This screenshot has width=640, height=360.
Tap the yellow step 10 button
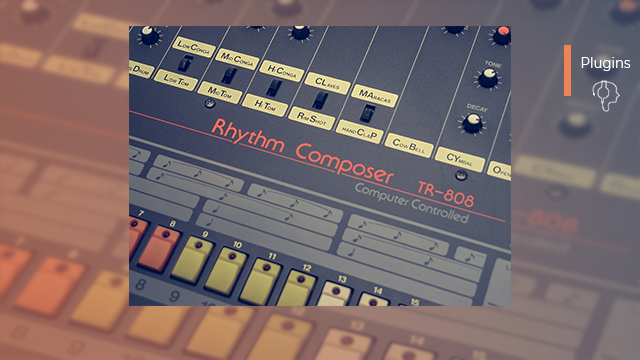click(x=227, y=271)
